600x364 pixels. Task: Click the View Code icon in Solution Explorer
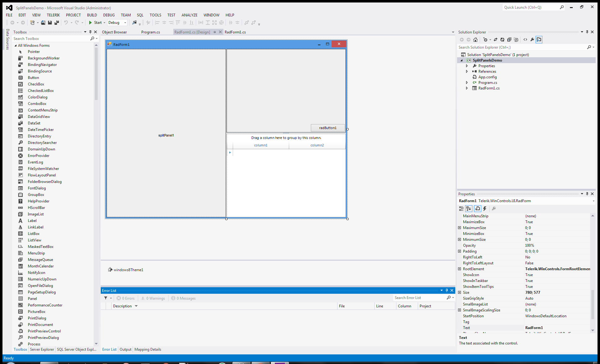click(525, 40)
